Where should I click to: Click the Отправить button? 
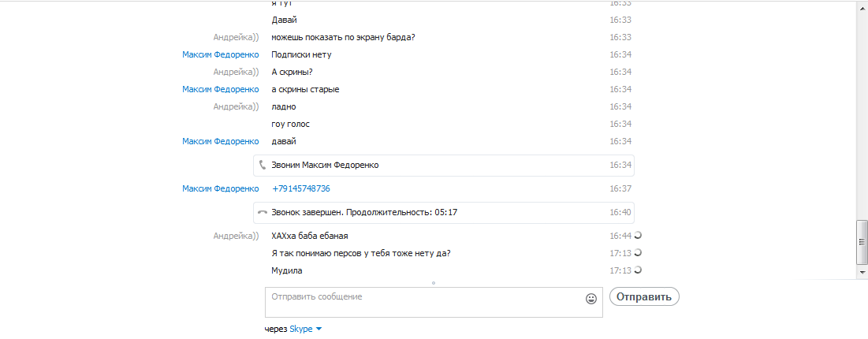[x=644, y=297]
